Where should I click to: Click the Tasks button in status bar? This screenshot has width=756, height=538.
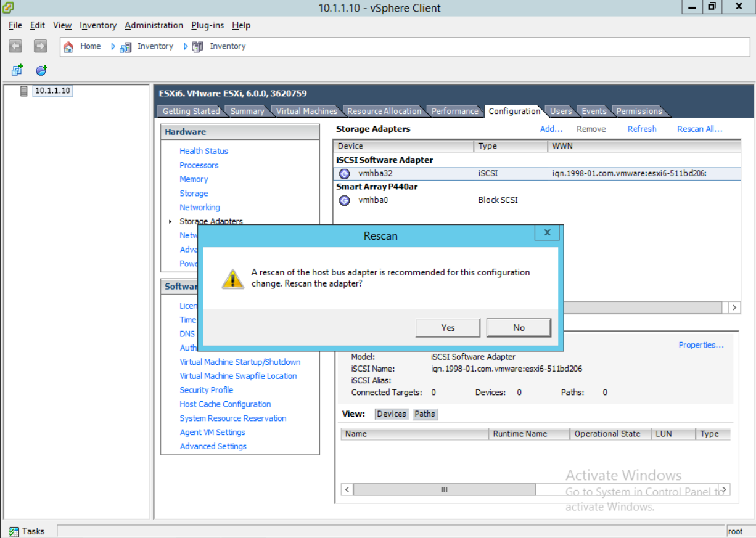click(x=28, y=531)
